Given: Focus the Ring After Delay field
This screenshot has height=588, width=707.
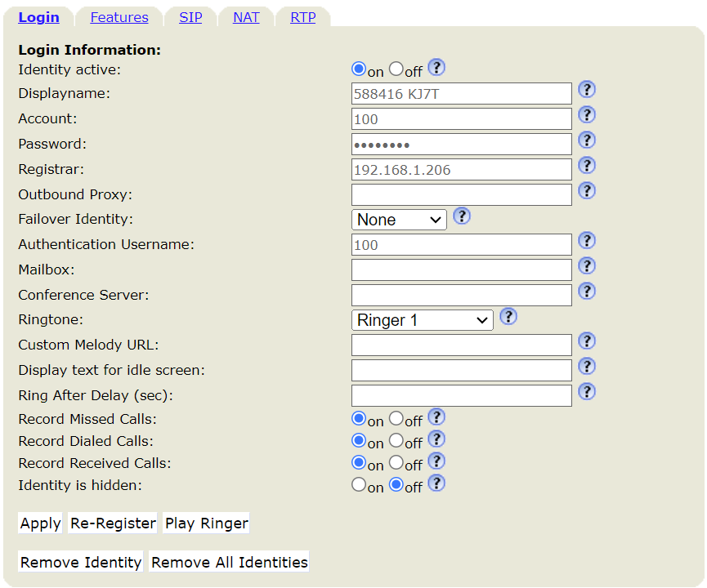Looking at the screenshot, I should (461, 395).
